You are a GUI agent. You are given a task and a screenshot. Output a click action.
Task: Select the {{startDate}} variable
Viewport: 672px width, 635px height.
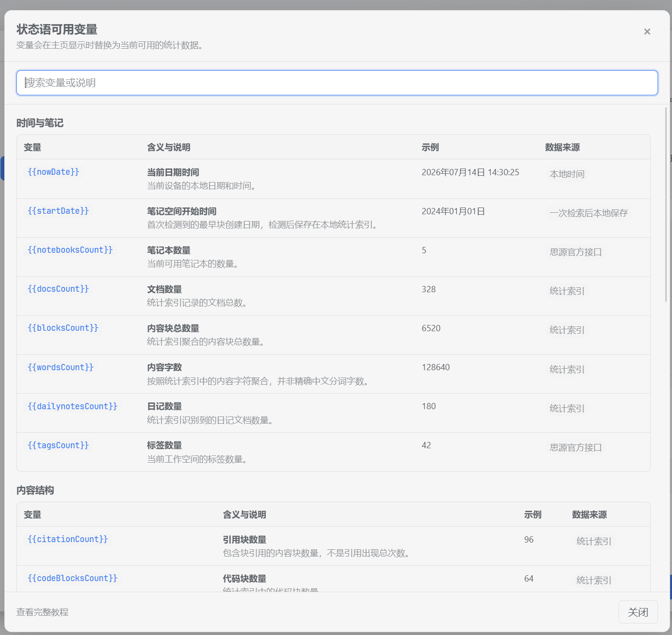pyautogui.click(x=58, y=211)
